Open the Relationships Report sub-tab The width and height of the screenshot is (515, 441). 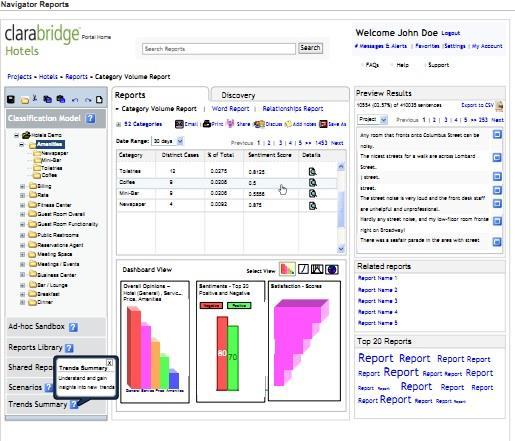click(293, 109)
